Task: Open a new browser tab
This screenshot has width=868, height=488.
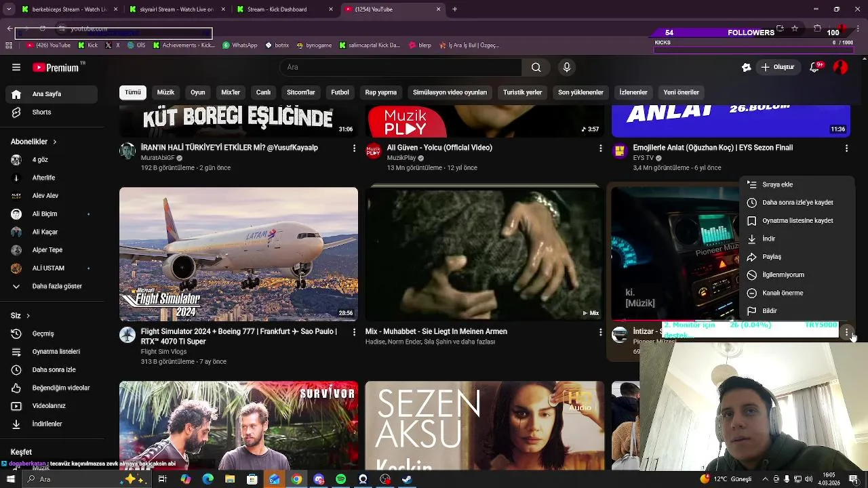Action: pyautogui.click(x=454, y=9)
